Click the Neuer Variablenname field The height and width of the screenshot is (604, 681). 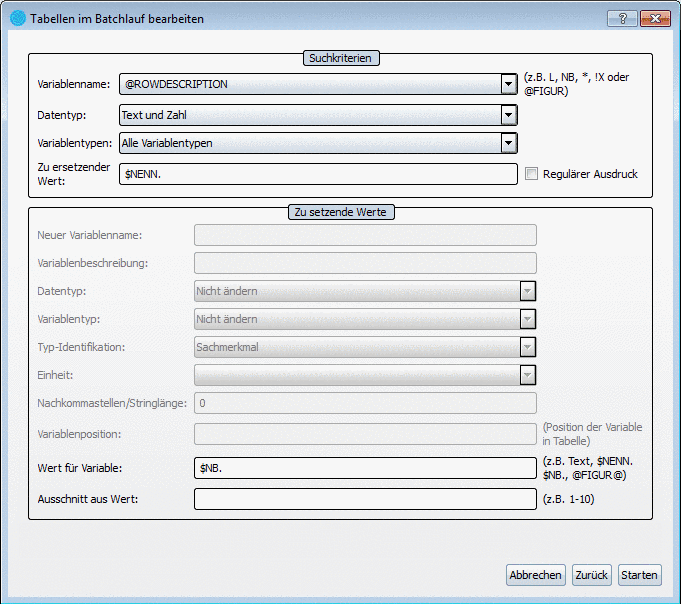365,235
